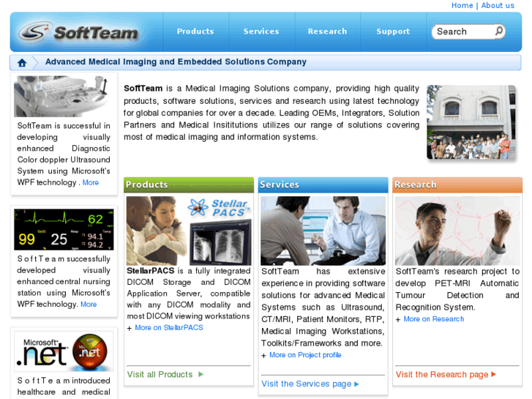The image size is (532, 399).
Task: Click More link under ultrasound system blurb
Action: pyautogui.click(x=91, y=182)
